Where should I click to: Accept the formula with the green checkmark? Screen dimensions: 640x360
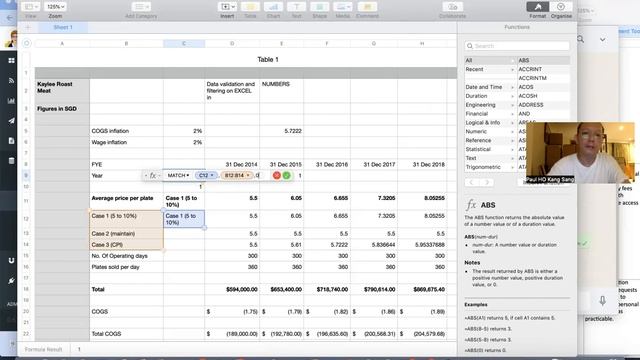tap(287, 176)
